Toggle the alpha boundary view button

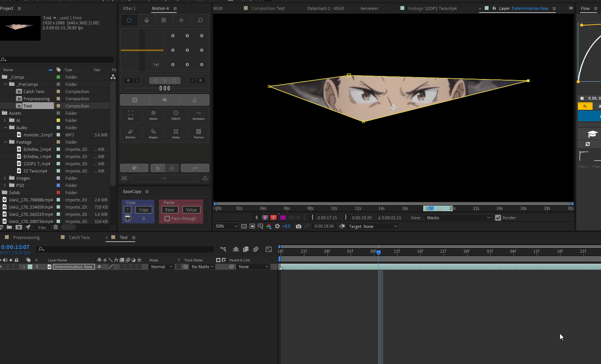[265, 218]
